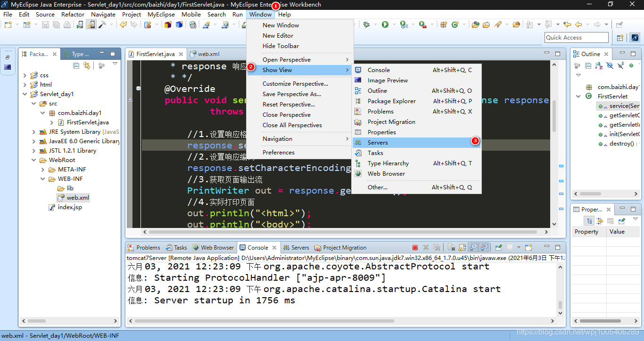Toggle Link with Editor in Package Explorer
This screenshot has height=341, width=644.
click(x=87, y=66)
